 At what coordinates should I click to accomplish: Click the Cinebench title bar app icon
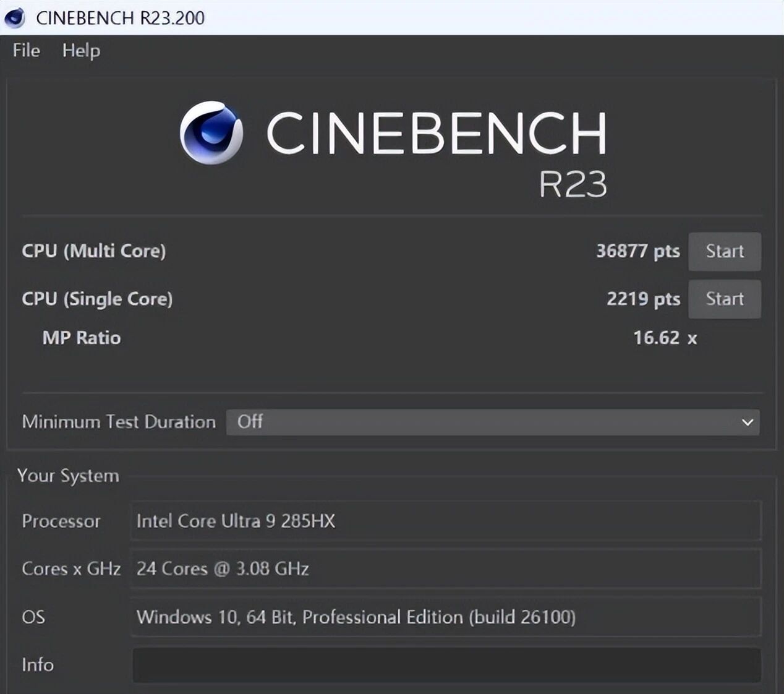pos(14,17)
